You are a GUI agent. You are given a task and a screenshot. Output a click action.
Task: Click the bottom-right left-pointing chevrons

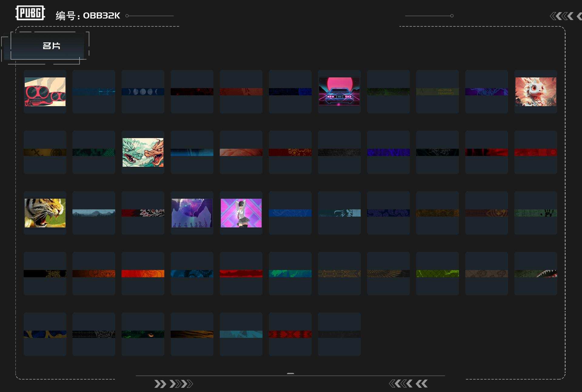(x=408, y=384)
